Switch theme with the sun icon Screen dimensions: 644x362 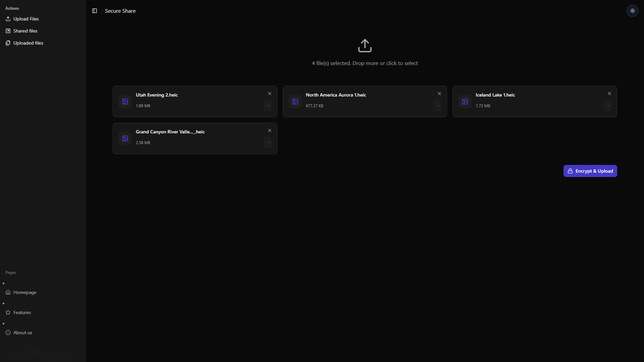[632, 11]
